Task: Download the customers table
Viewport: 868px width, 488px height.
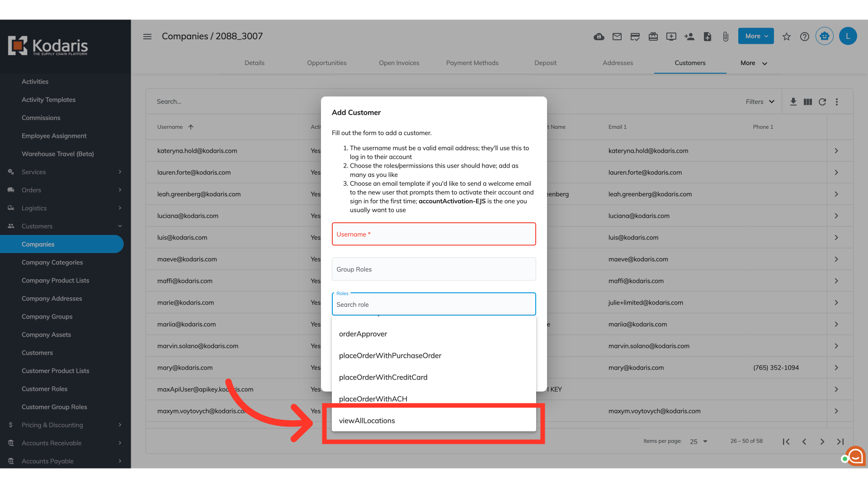Action: [x=793, y=102]
